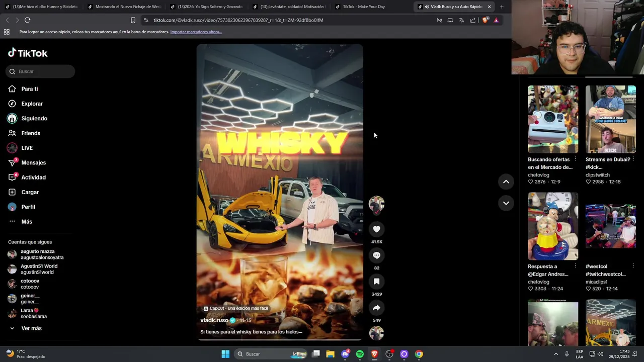644x362 pixels.
Task: Like the vladk.ruso video with heart icon
Action: pyautogui.click(x=376, y=229)
